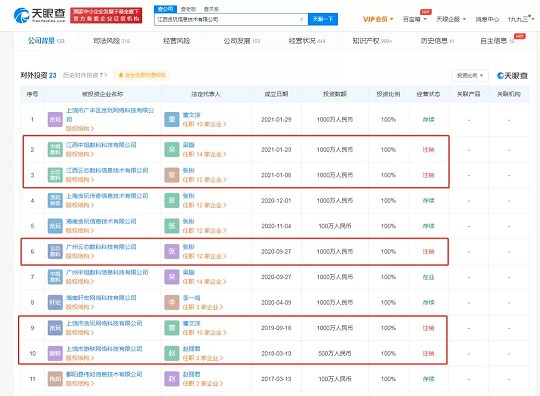
Task: Click the purple company logo in row 1
Action: point(55,119)
